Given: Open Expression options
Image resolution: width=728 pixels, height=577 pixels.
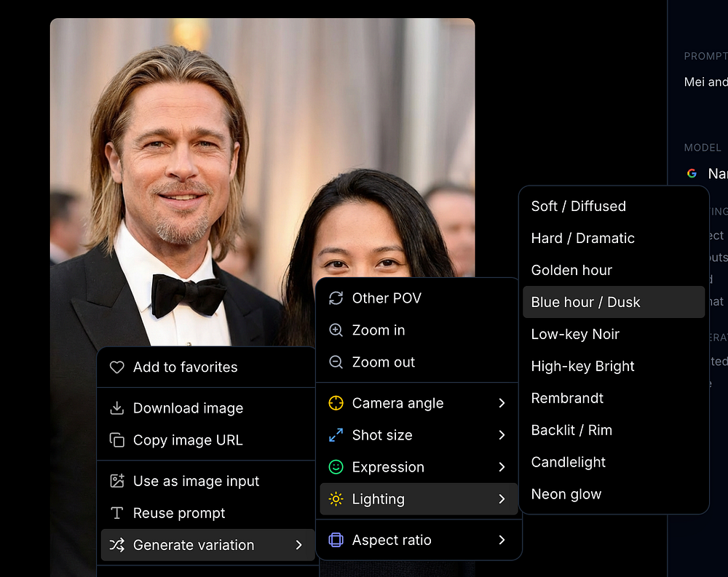Looking at the screenshot, I should pos(419,467).
